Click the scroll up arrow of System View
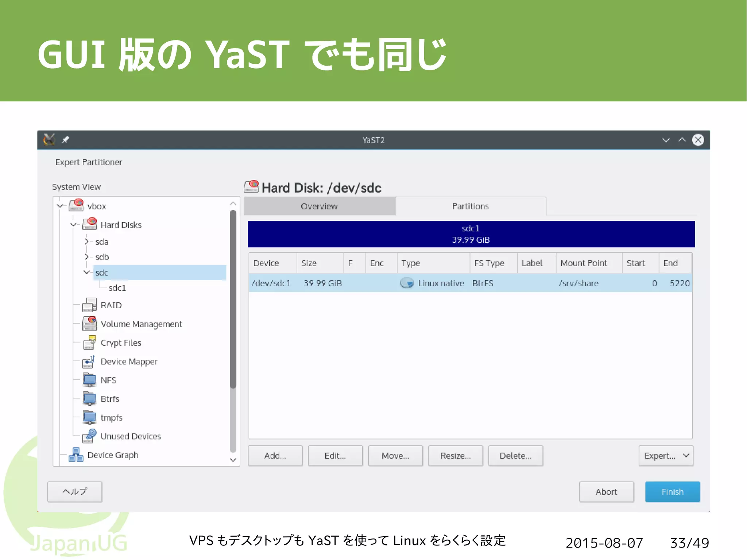This screenshot has width=747, height=560. pyautogui.click(x=233, y=203)
